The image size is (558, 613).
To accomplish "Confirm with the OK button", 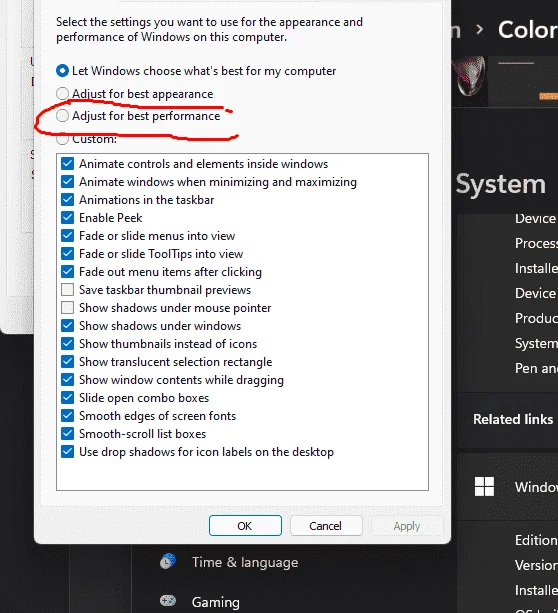I will 245,525.
